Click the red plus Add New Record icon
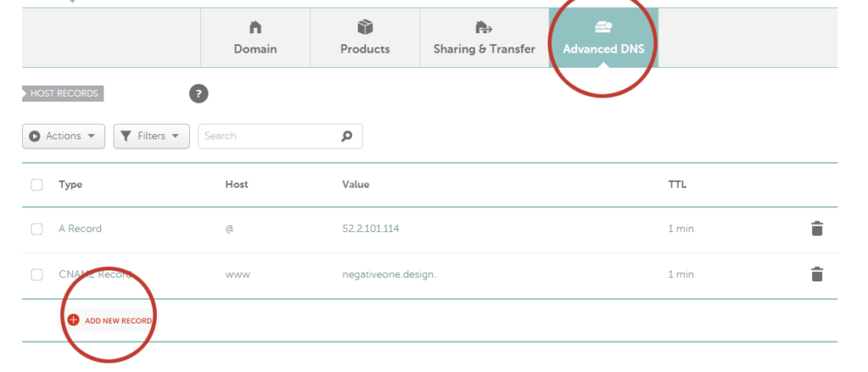The height and width of the screenshot is (372, 868). [x=73, y=320]
